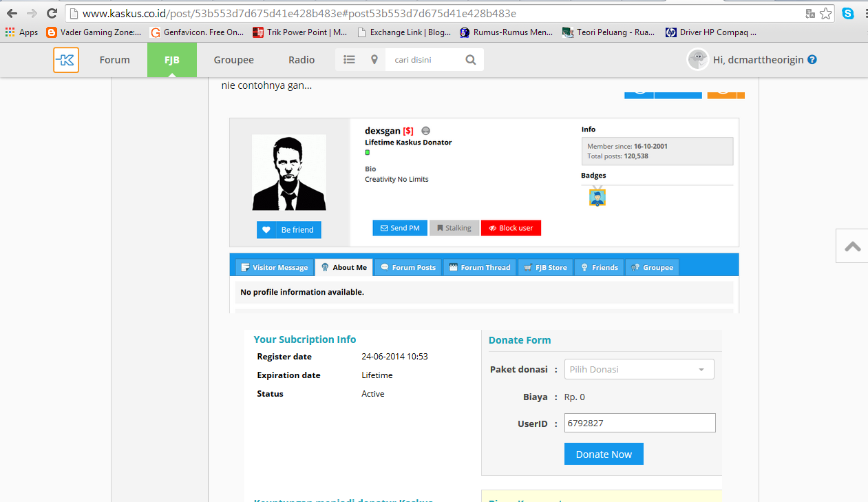Click heart icon on Be friend button

(266, 230)
